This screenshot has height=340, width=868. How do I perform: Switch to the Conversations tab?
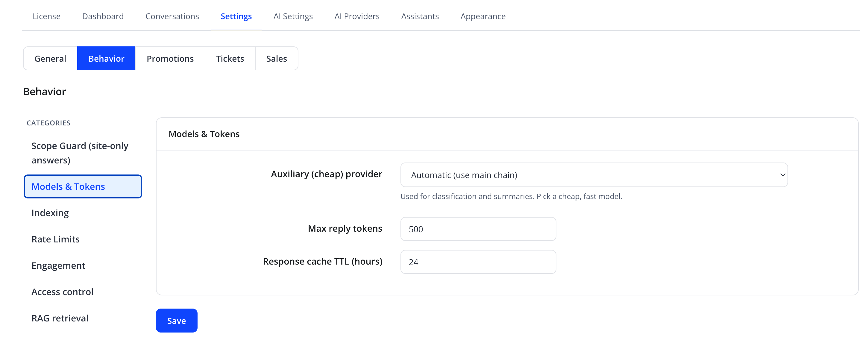point(172,16)
